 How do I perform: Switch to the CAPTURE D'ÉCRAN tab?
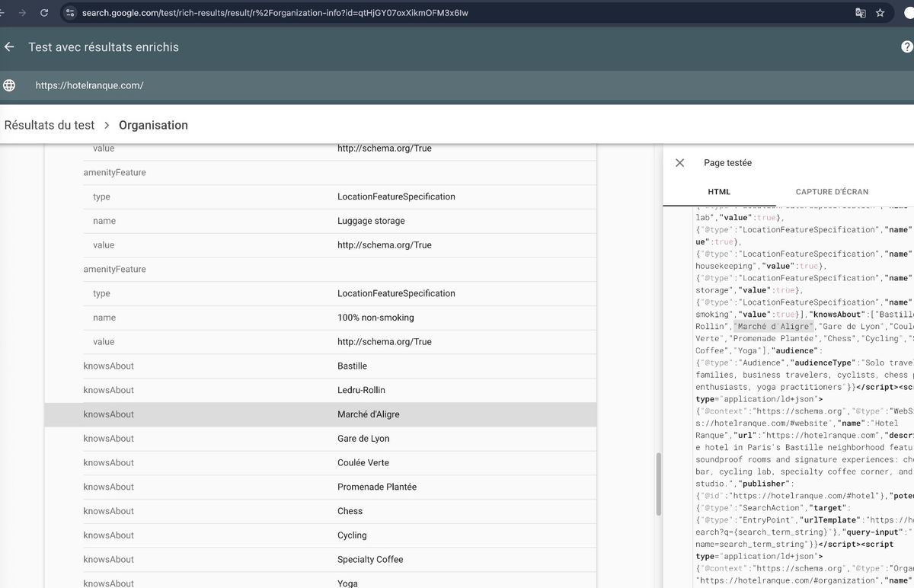tap(832, 192)
